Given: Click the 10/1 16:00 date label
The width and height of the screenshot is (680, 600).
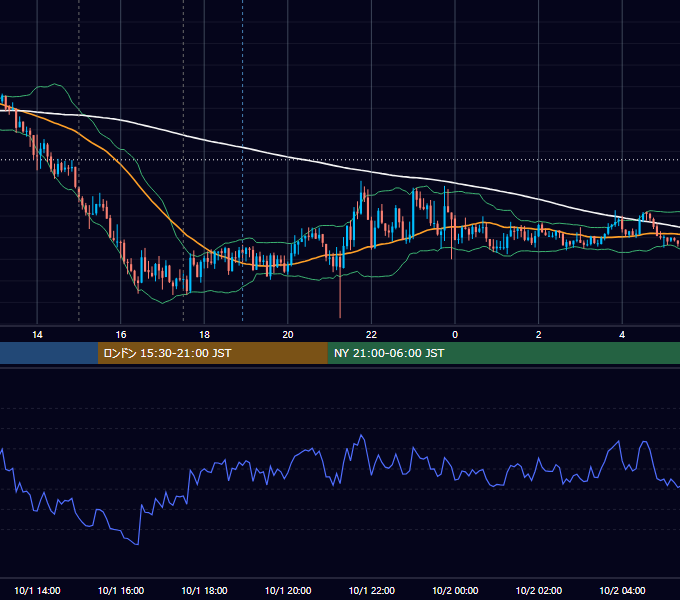Looking at the screenshot, I should pos(121,590).
